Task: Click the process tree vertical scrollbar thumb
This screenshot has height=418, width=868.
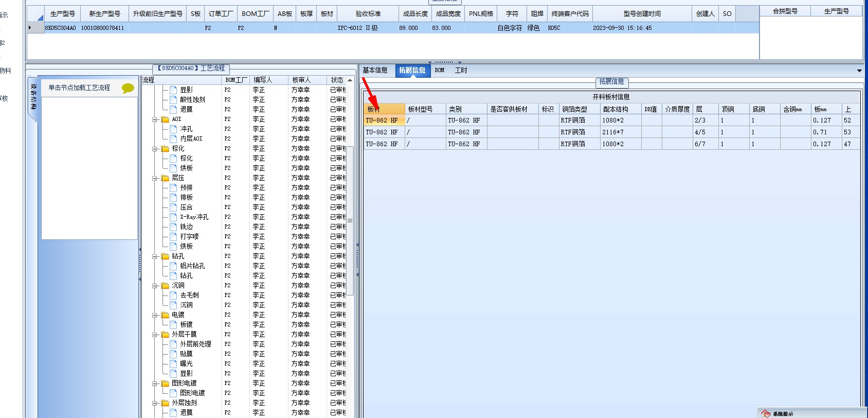Action: [350, 220]
